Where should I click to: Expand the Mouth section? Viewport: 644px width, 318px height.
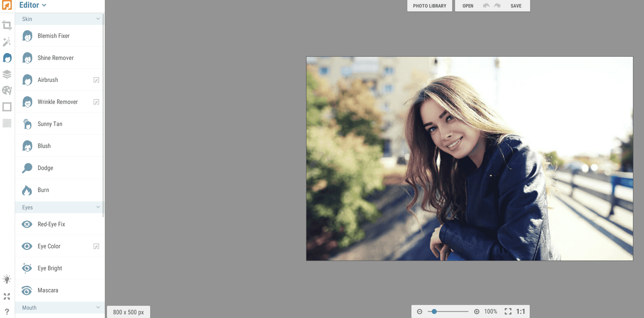click(x=98, y=307)
